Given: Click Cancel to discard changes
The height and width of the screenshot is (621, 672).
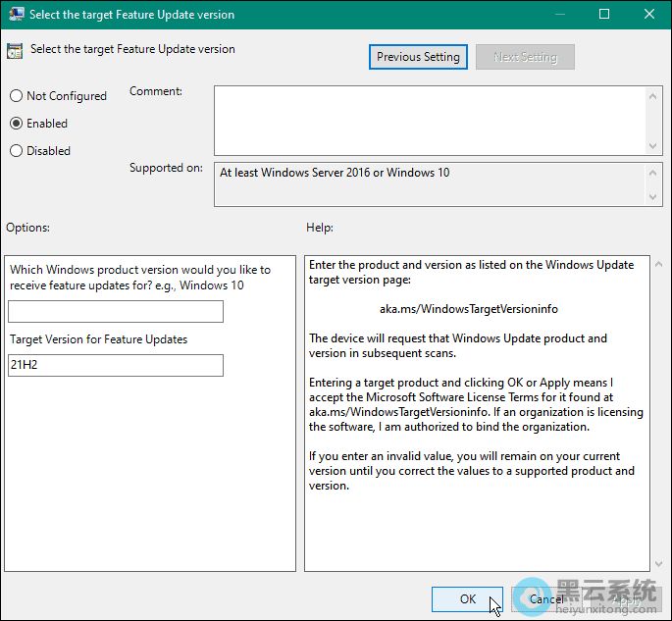Looking at the screenshot, I should (x=545, y=599).
